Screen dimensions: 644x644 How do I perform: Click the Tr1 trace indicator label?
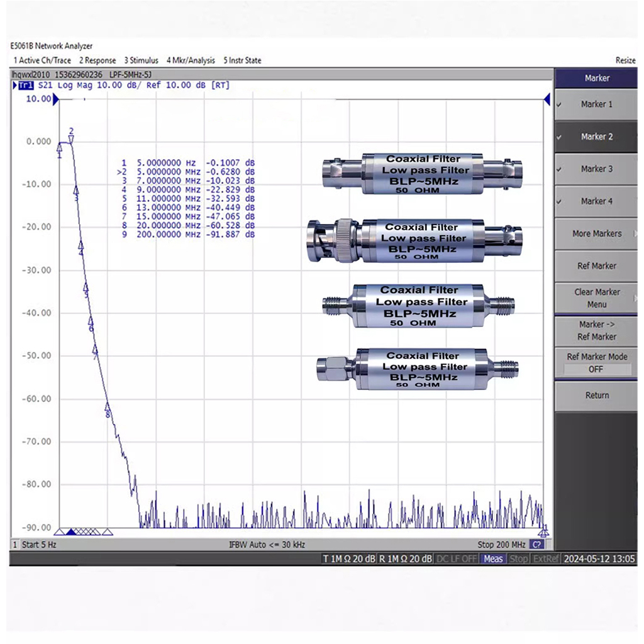[x=25, y=86]
